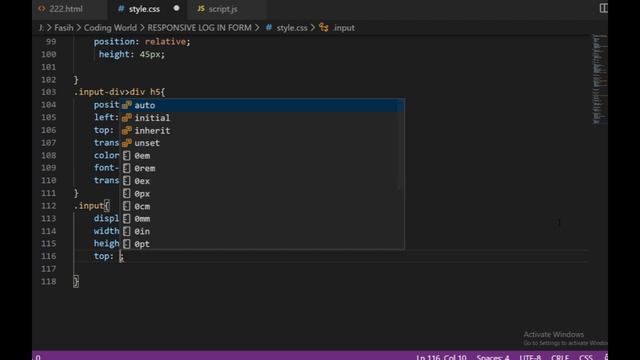Click the value icon beside auto

(x=127, y=105)
